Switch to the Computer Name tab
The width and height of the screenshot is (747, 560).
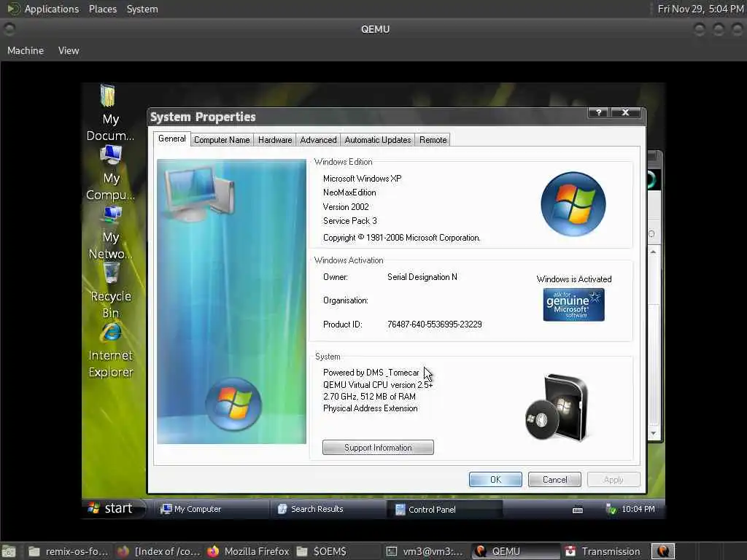[222, 140]
